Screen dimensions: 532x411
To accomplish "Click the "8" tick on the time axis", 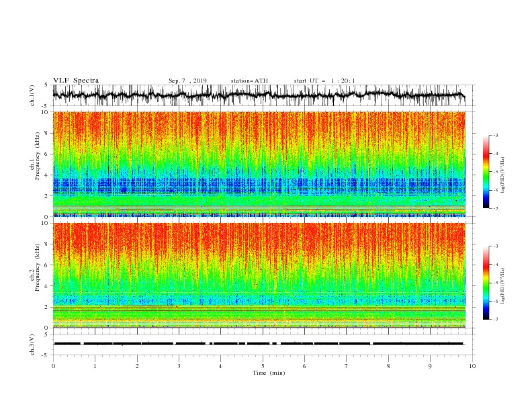I will coord(388,366).
